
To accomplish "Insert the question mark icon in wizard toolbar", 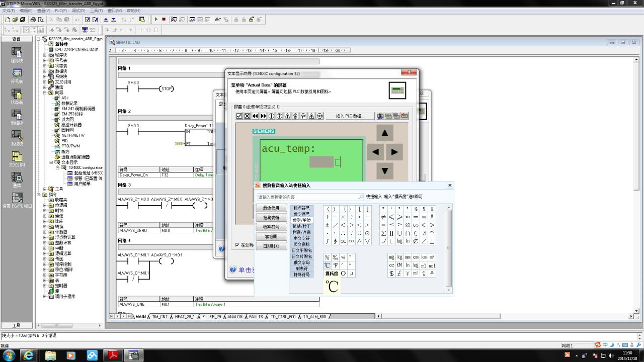I will pyautogui.click(x=279, y=116).
